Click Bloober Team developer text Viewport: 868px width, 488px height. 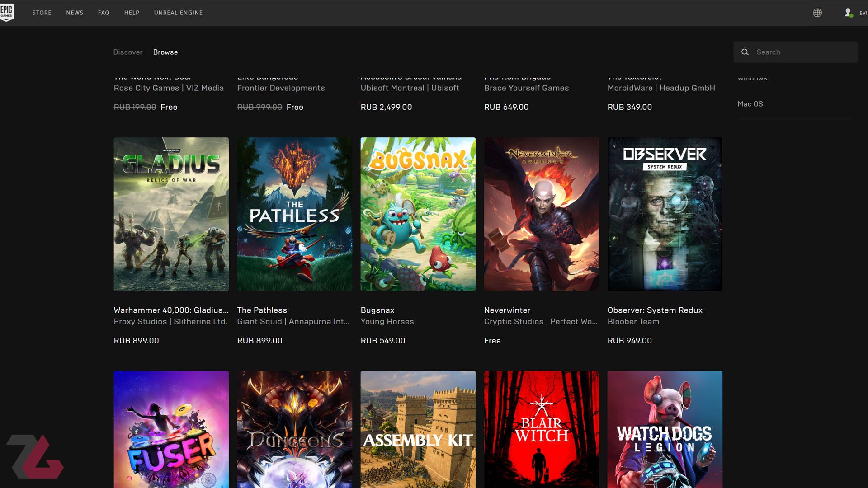click(633, 321)
